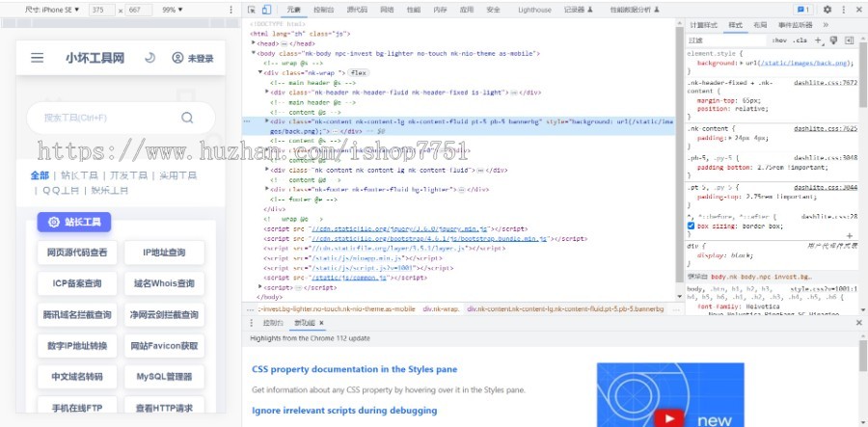The image size is (868, 427).
Task: Click the new style rule plus icon
Action: tap(818, 40)
